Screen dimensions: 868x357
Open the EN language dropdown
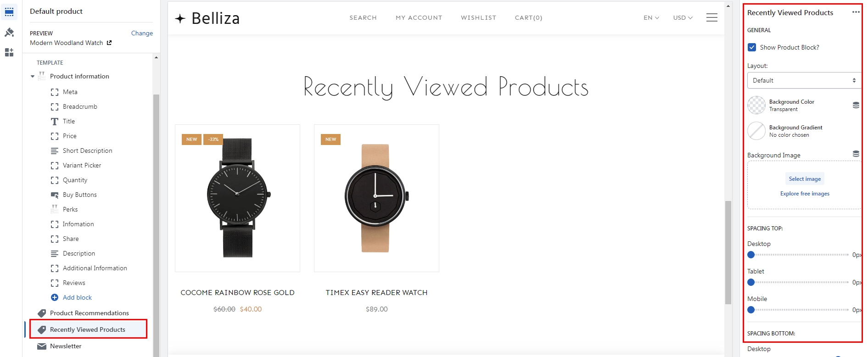(x=651, y=17)
